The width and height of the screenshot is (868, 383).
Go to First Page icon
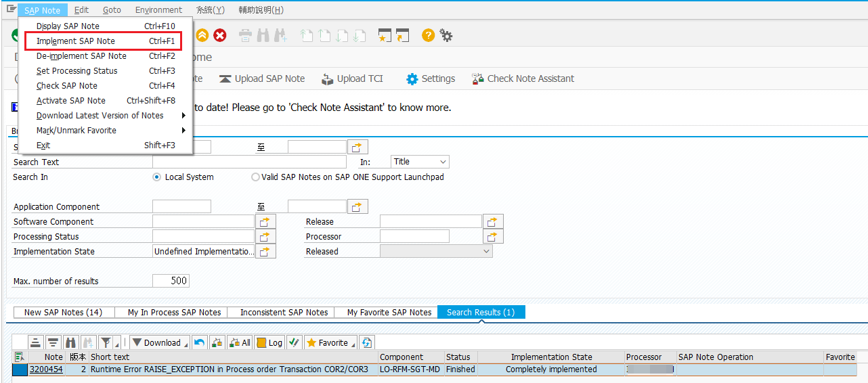click(x=307, y=35)
